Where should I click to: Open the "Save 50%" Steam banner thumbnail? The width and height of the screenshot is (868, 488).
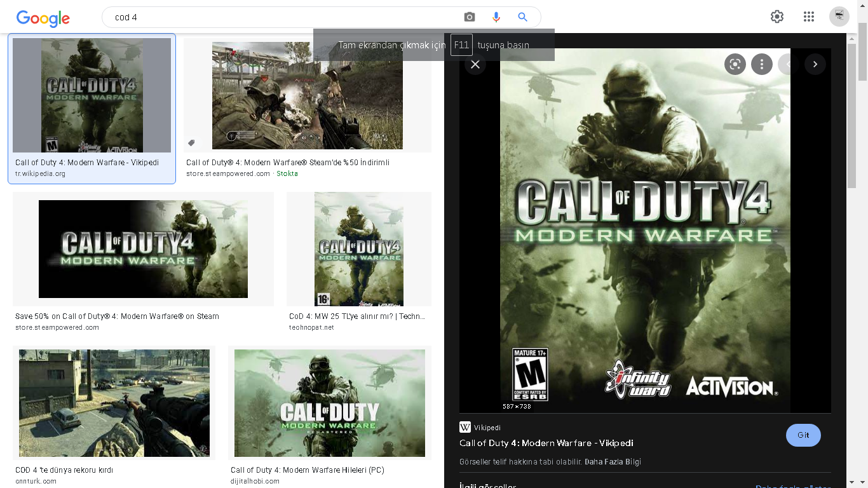[x=143, y=249]
